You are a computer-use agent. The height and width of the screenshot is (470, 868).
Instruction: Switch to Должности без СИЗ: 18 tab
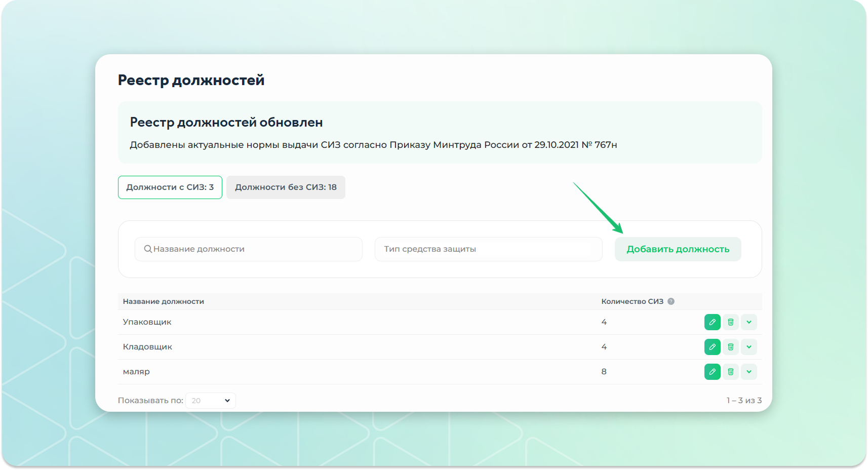coord(286,187)
